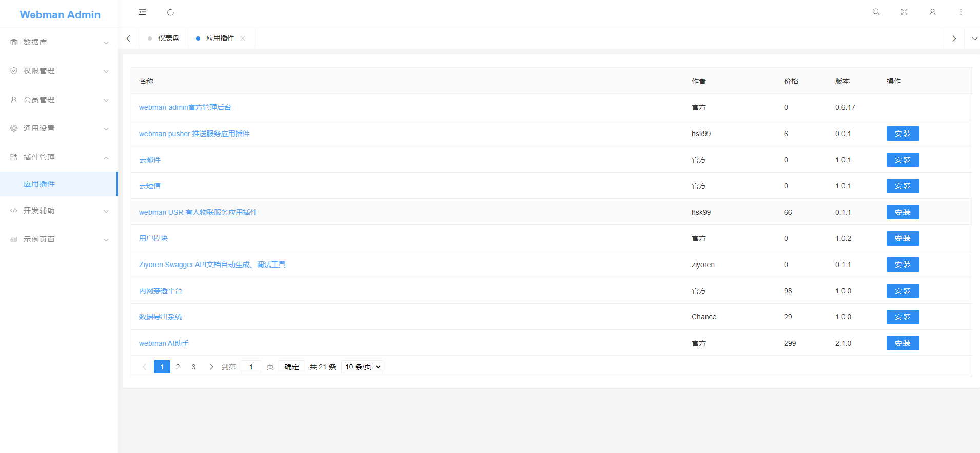
Task: Open the 数据导出系统 link
Action: click(161, 317)
